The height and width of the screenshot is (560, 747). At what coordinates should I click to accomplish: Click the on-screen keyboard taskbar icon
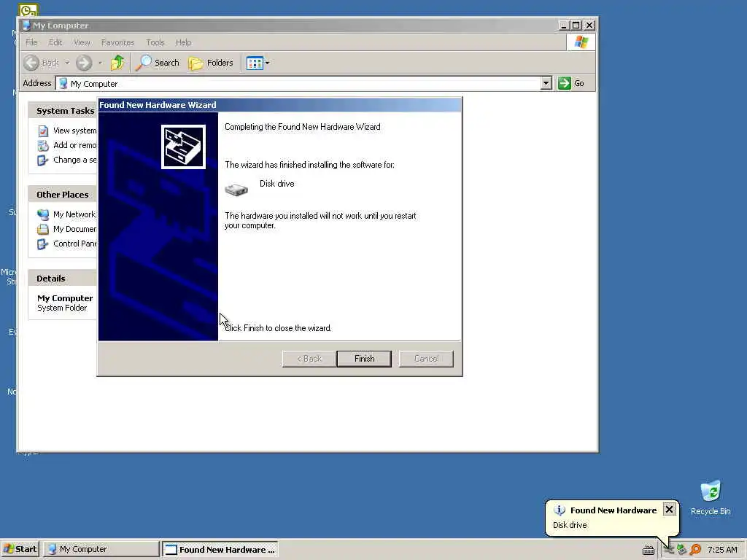point(648,550)
